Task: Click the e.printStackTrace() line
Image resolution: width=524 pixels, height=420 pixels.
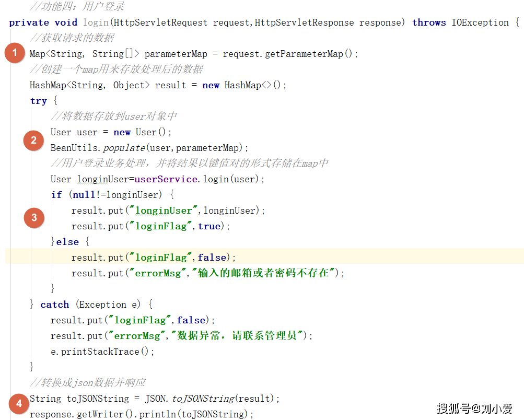Action: point(102,352)
